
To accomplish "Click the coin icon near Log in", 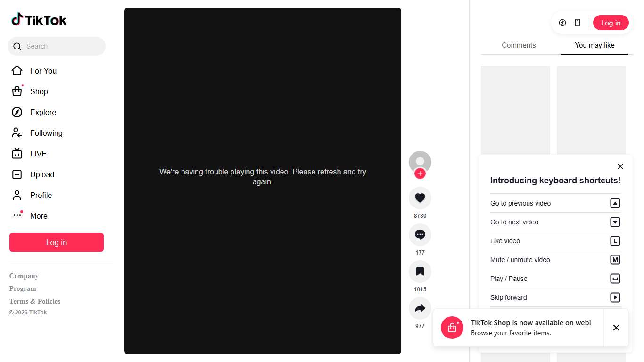I will 562,23.
